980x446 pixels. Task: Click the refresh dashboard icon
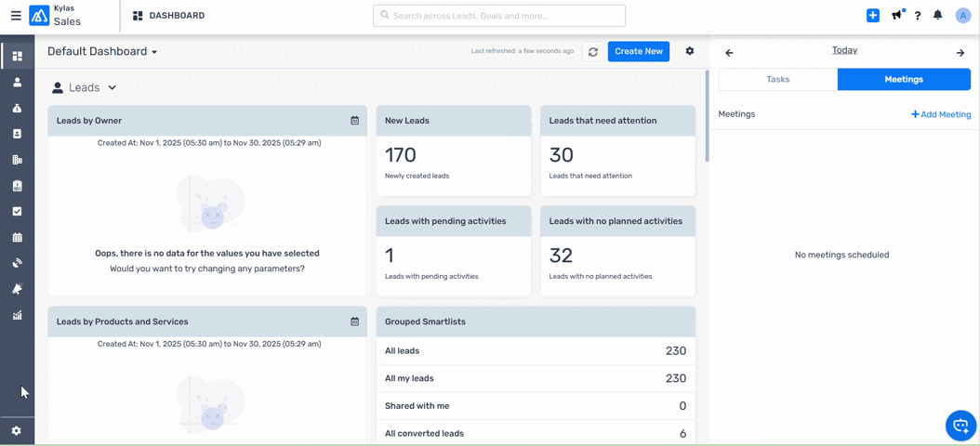[x=593, y=52]
